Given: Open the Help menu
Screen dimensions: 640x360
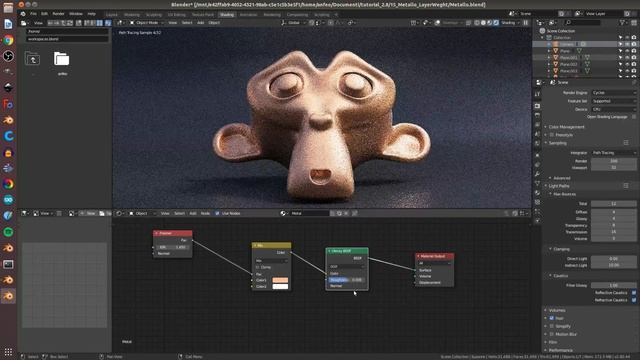Looking at the screenshot, I should (91, 13).
